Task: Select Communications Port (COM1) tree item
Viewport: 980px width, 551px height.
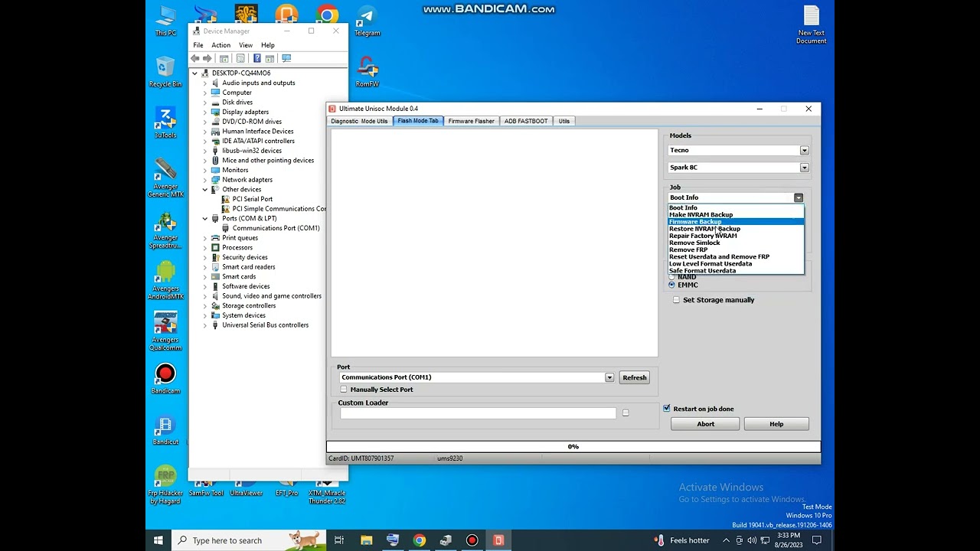Action: coord(276,228)
